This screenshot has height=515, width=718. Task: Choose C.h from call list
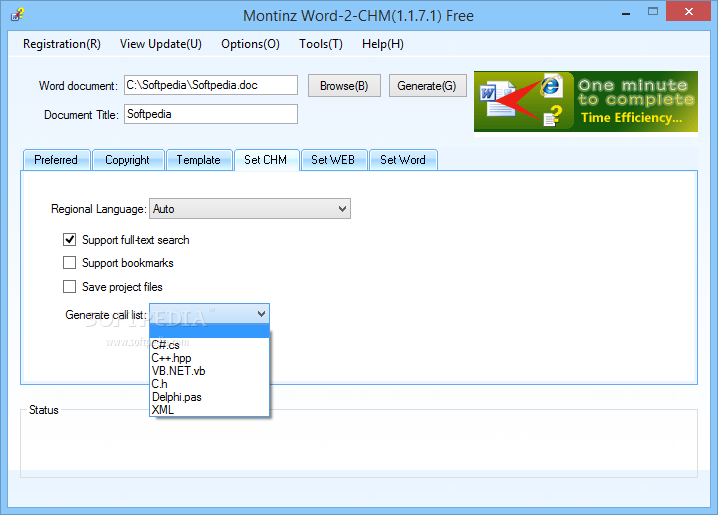click(209, 384)
